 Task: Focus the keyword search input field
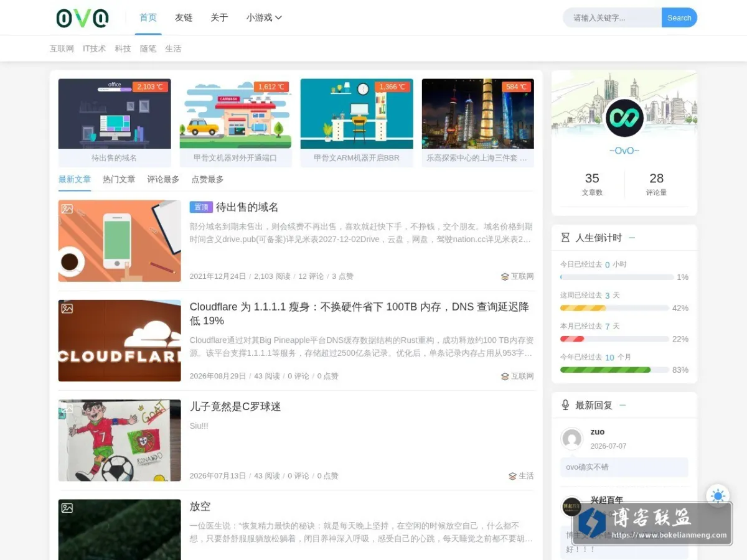pos(612,17)
